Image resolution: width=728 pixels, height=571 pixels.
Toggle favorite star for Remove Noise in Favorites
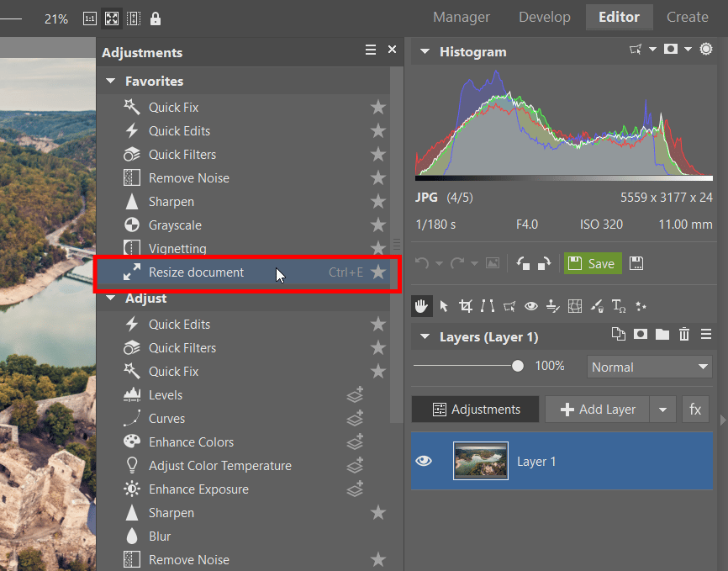click(378, 178)
